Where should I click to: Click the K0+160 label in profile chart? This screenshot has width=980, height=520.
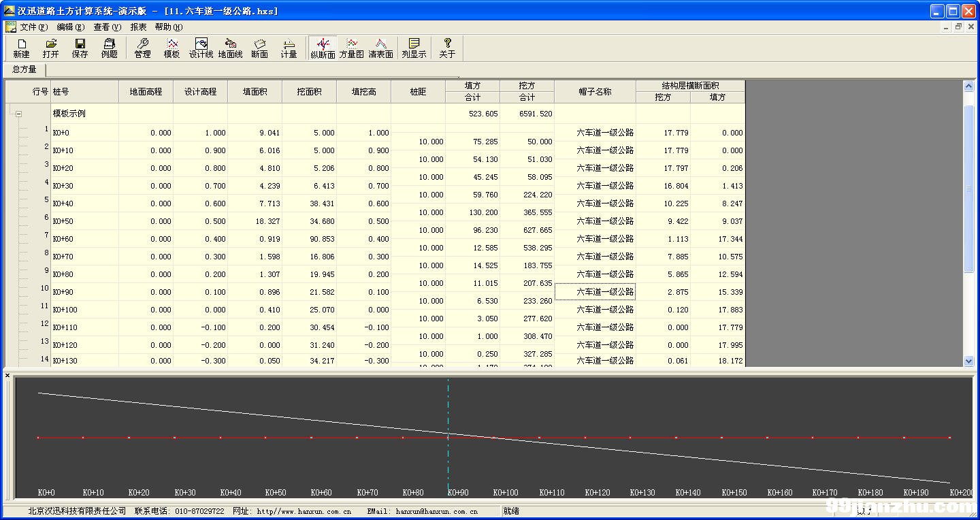780,492
